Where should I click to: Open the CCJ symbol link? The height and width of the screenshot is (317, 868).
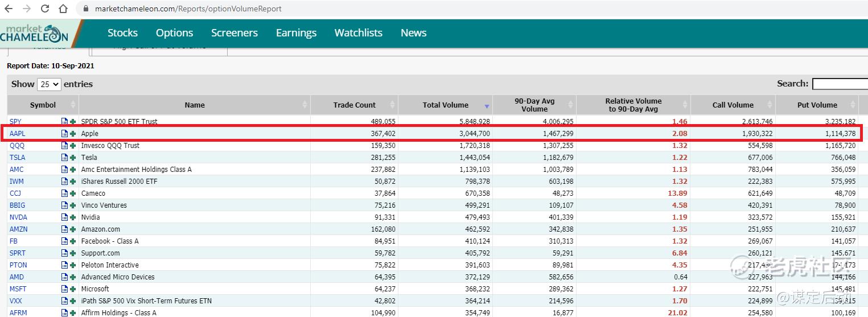pyautogui.click(x=15, y=194)
